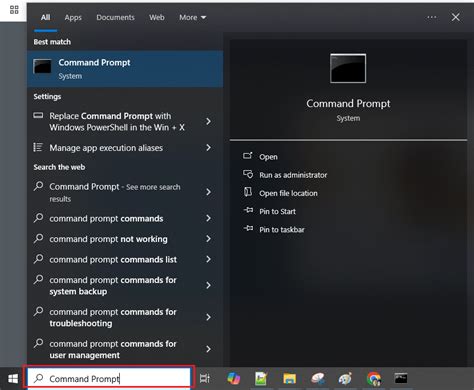Expand the Manage app execution aliases arrow
Image resolution: width=474 pixels, height=390 pixels.
tap(209, 147)
